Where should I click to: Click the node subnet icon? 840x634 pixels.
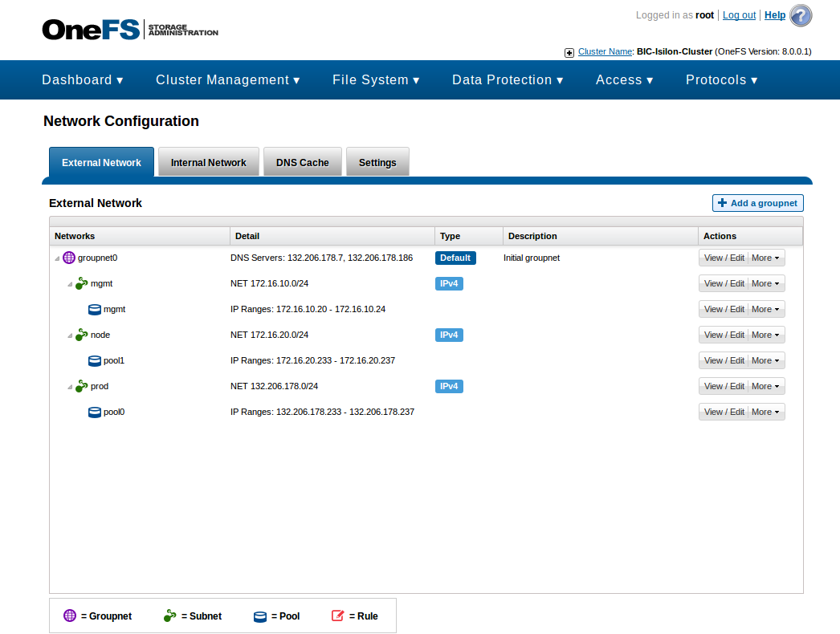81,335
